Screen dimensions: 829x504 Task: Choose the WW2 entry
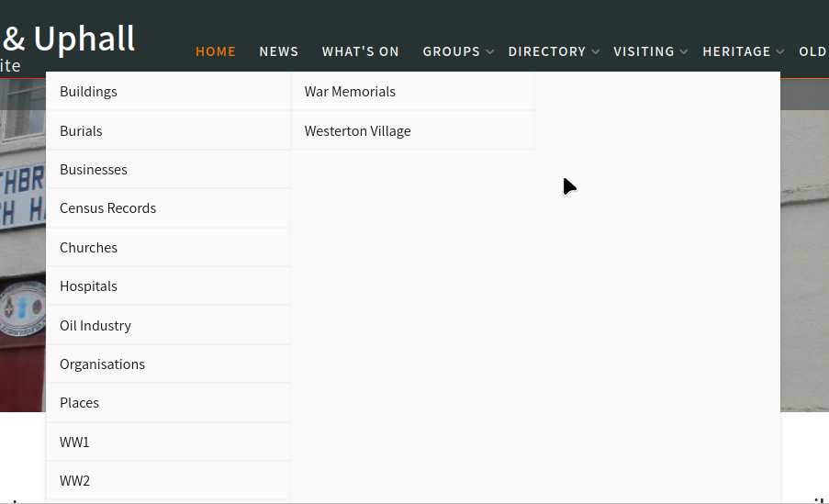coord(74,481)
